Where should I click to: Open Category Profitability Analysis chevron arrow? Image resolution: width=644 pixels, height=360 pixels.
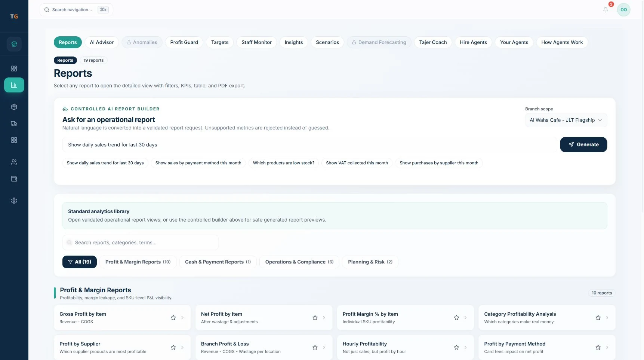607,318
